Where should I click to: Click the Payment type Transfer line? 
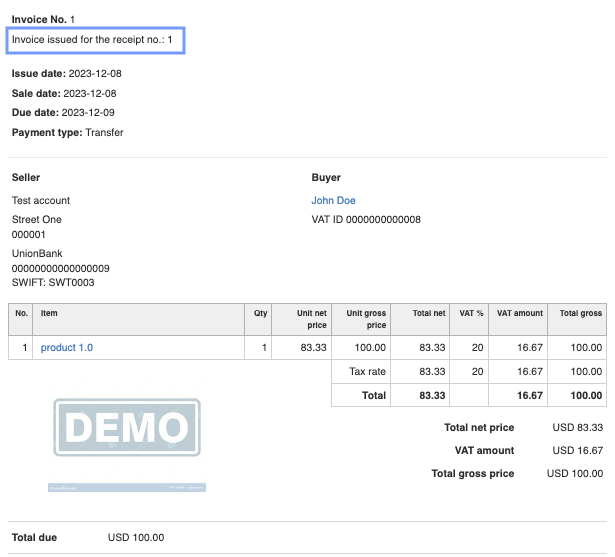(x=67, y=132)
